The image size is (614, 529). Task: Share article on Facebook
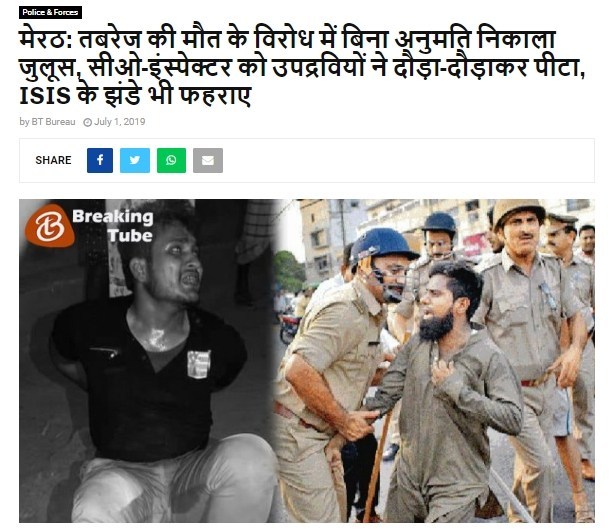100,160
